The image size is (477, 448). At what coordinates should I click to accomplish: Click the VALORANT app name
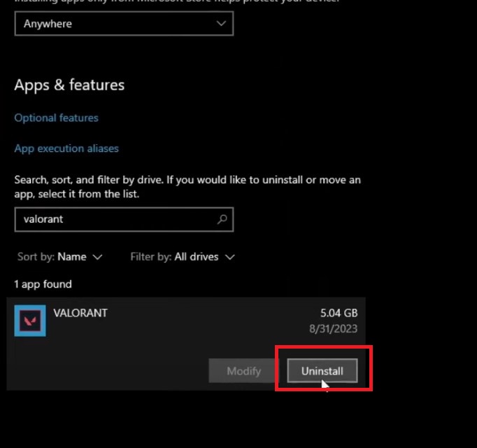click(x=80, y=313)
